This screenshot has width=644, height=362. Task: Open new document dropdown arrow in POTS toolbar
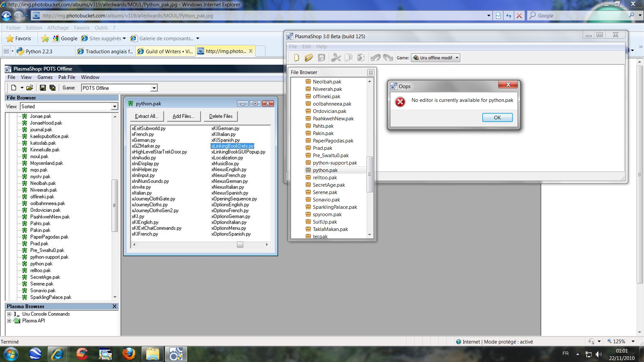[x=22, y=88]
